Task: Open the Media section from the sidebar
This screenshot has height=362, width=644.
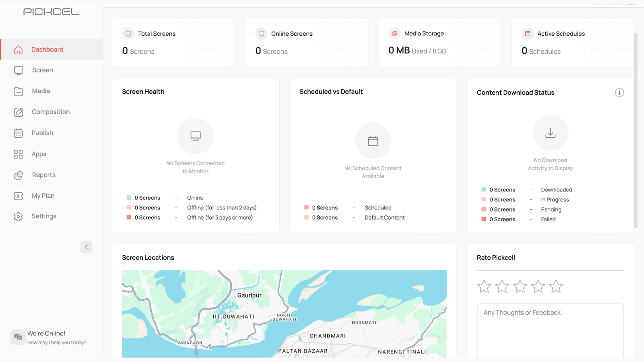Action: click(x=18, y=91)
